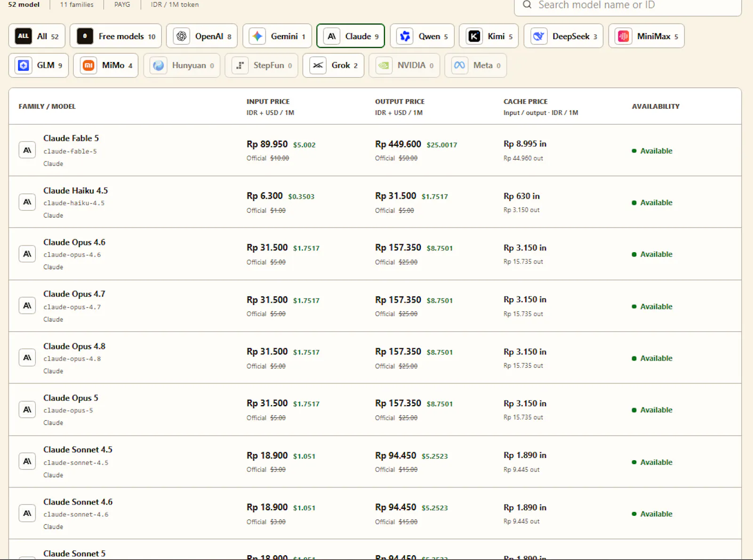Click the Anthropic icon beside Claude Opus 4.8

click(27, 358)
